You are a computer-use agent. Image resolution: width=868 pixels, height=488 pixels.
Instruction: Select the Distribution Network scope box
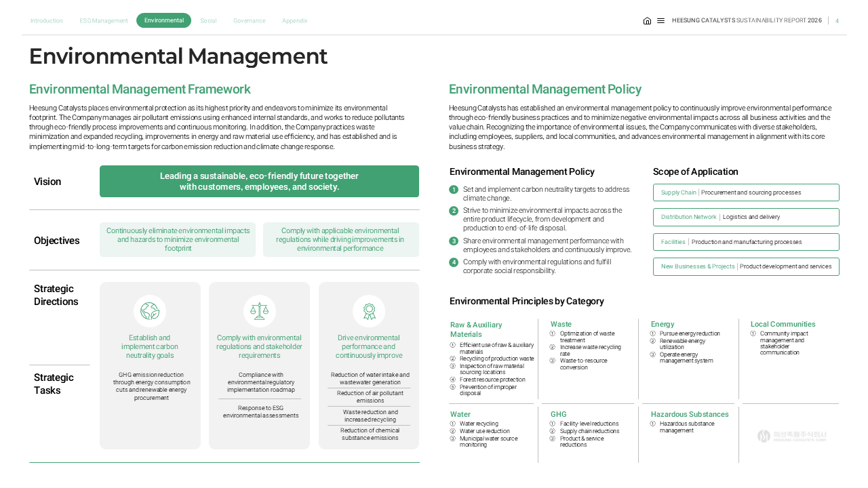pyautogui.click(x=746, y=217)
